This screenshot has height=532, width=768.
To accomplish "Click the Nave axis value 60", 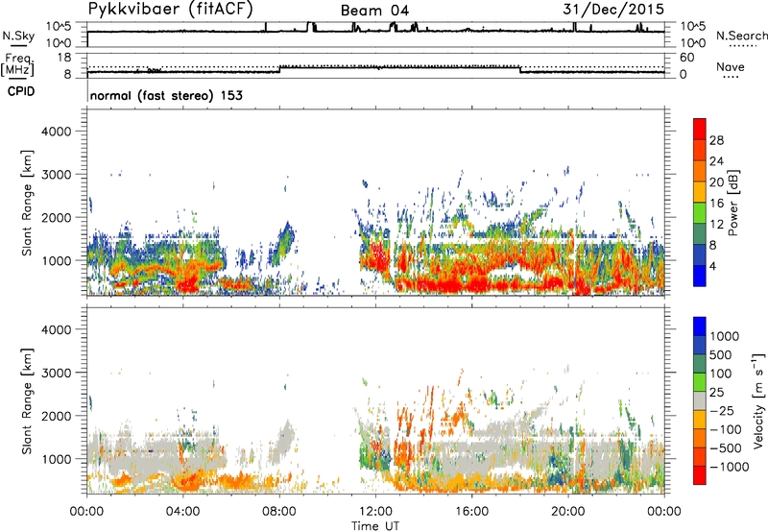I will (x=686, y=58).
